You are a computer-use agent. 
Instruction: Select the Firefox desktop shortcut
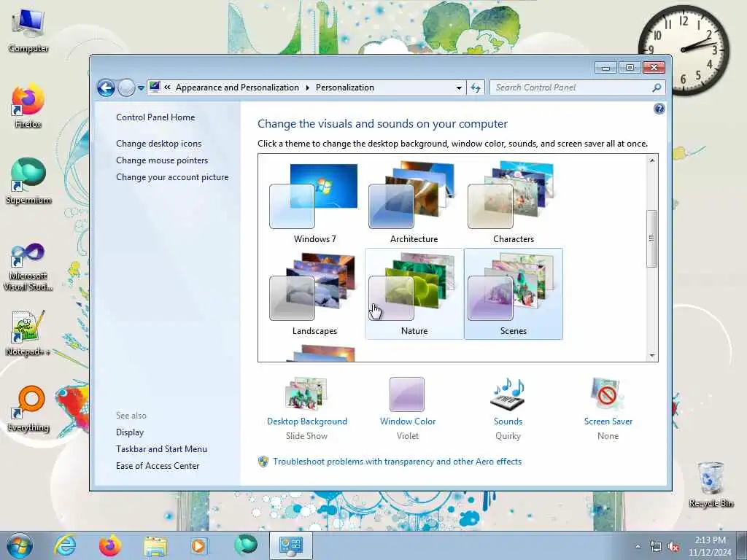[28, 106]
